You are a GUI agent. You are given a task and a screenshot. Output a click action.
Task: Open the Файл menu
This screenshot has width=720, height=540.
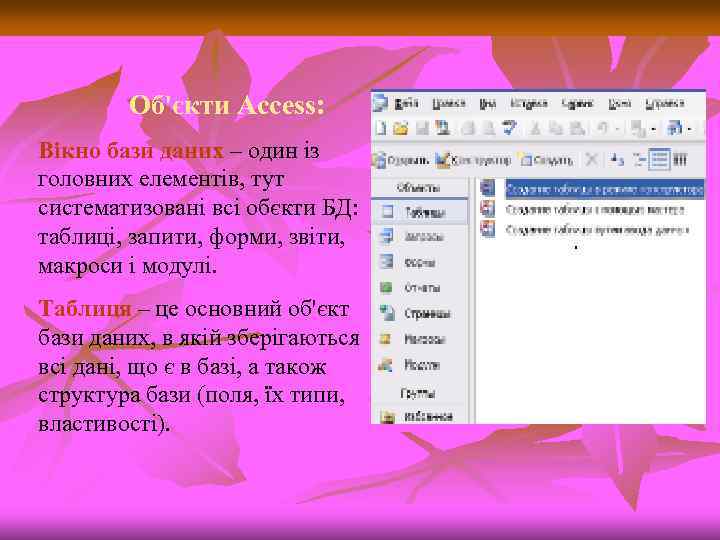(406, 104)
